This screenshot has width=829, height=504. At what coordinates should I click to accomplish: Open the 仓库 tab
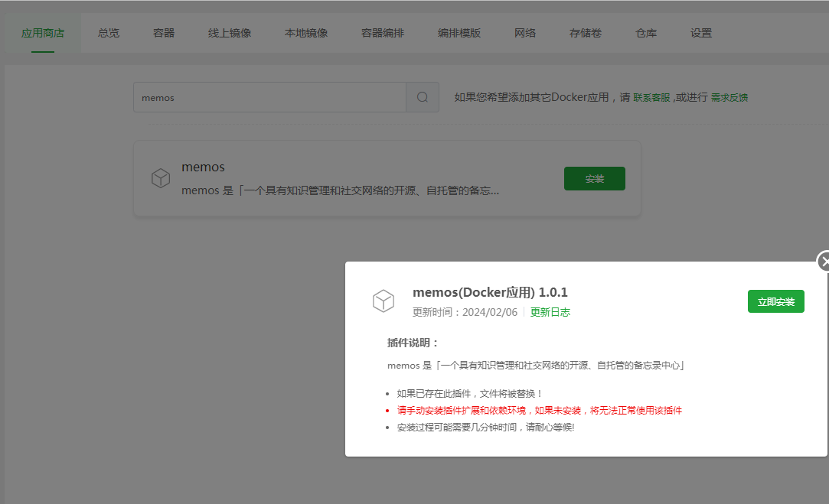(x=646, y=33)
